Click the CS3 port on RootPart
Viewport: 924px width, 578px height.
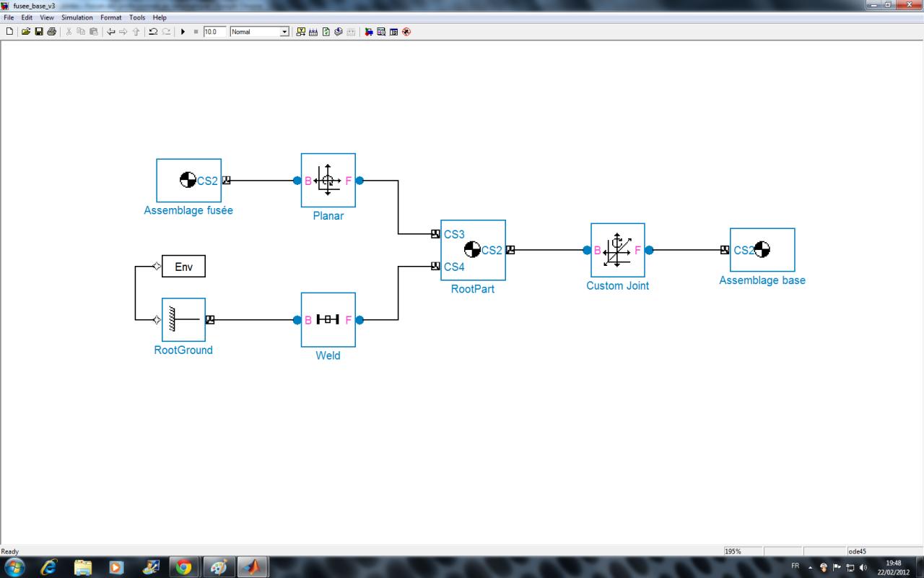click(435, 234)
